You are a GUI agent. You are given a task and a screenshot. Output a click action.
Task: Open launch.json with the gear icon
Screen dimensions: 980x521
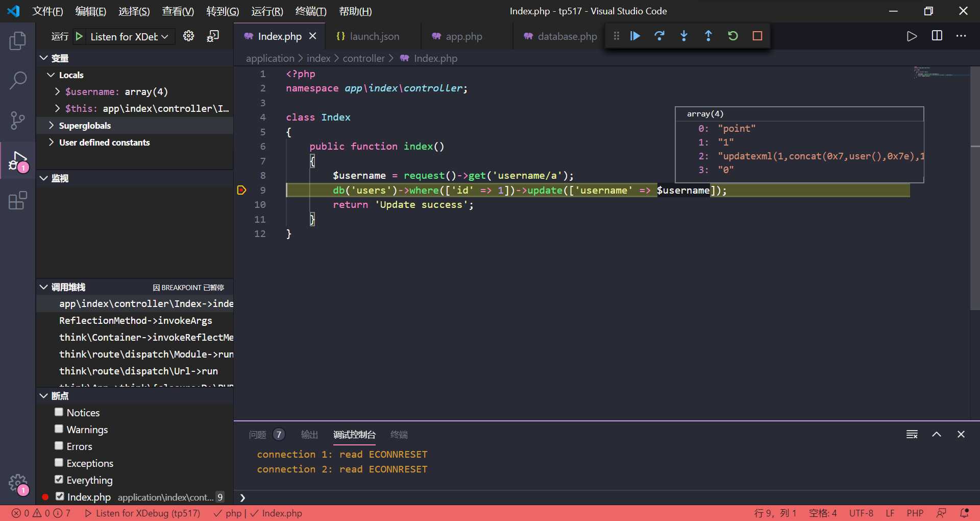(x=189, y=36)
